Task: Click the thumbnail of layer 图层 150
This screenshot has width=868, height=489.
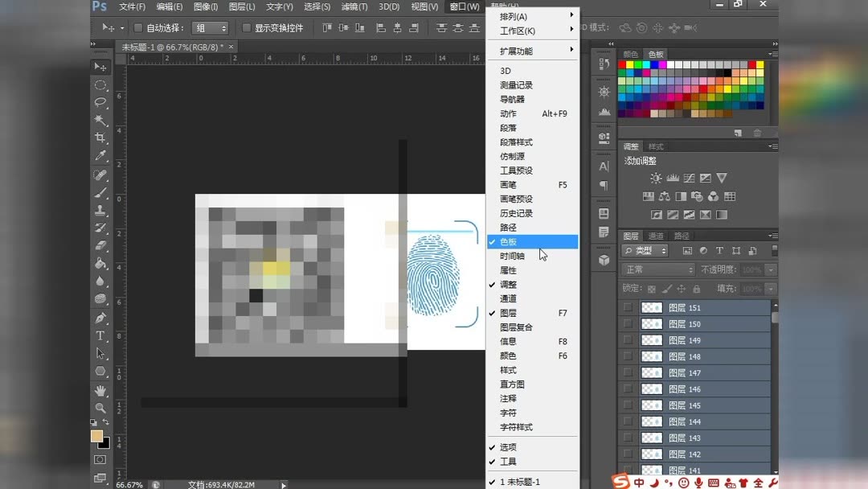Action: (651, 324)
